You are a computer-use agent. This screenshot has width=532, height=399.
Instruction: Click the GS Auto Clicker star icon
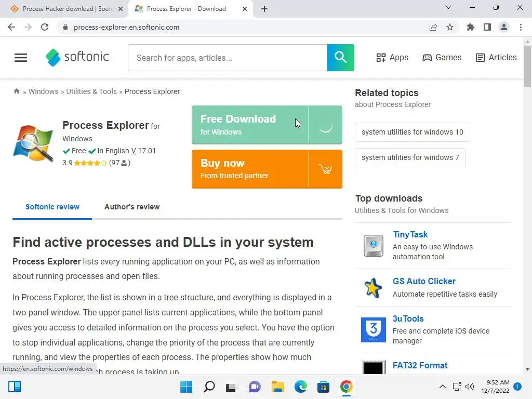373,288
